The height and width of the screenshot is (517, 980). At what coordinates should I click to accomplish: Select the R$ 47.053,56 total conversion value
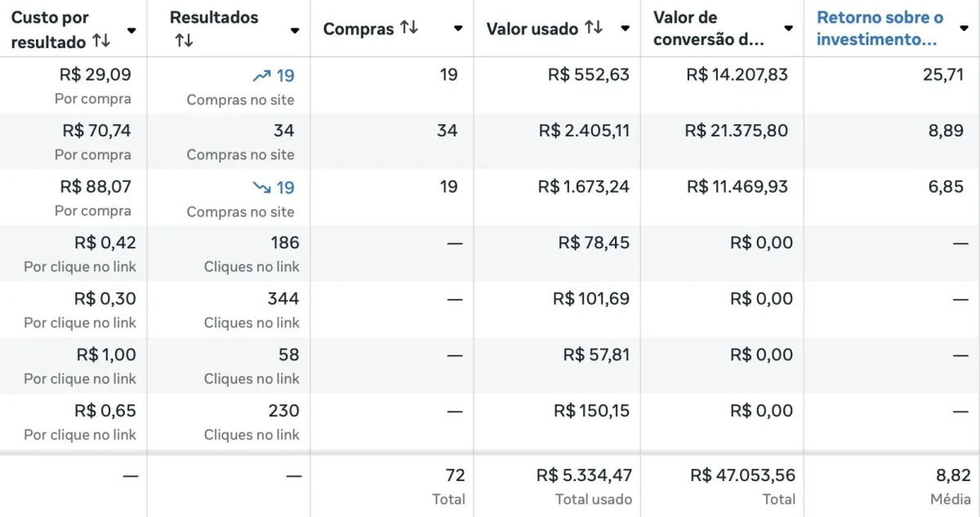(x=742, y=475)
